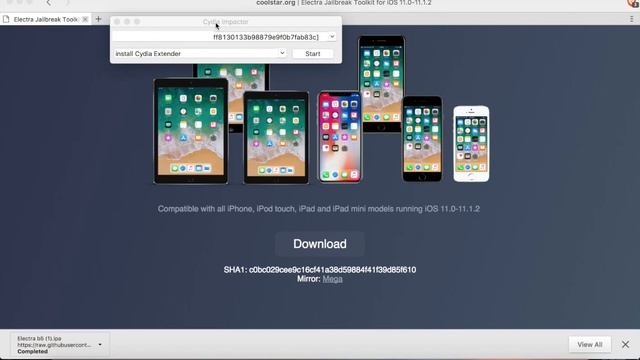Expand the device ID dropdown in Cydia Impactor

332,37
